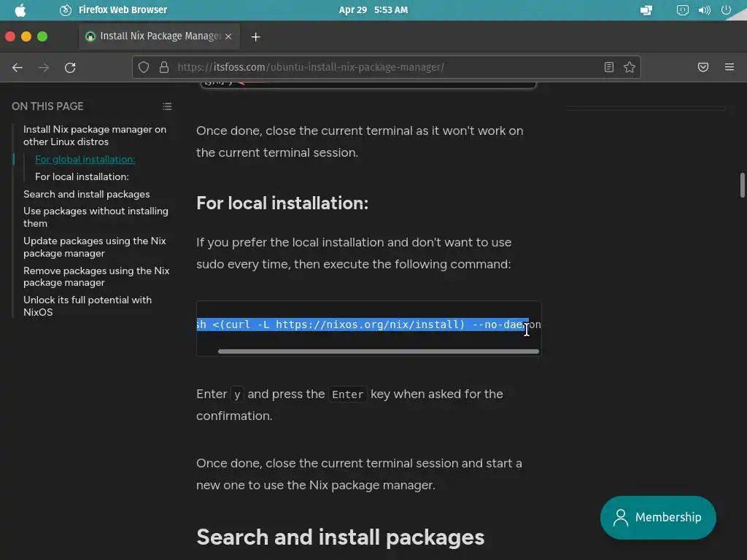Viewport: 747px width, 560px height.
Task: Bookmark this page with star icon
Action: click(x=630, y=67)
